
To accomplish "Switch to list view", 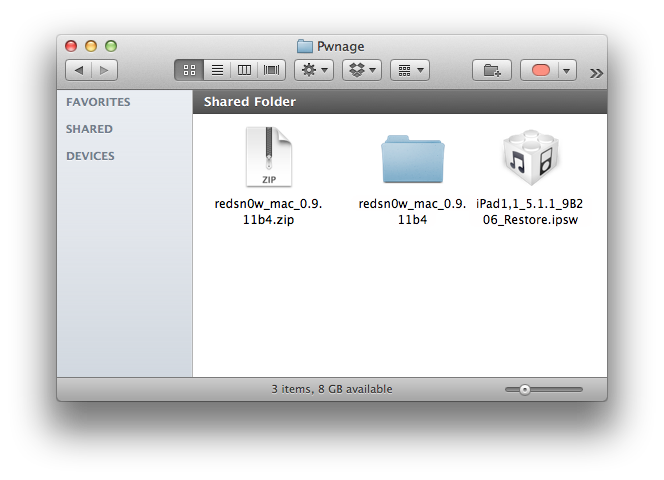I will coord(216,70).
